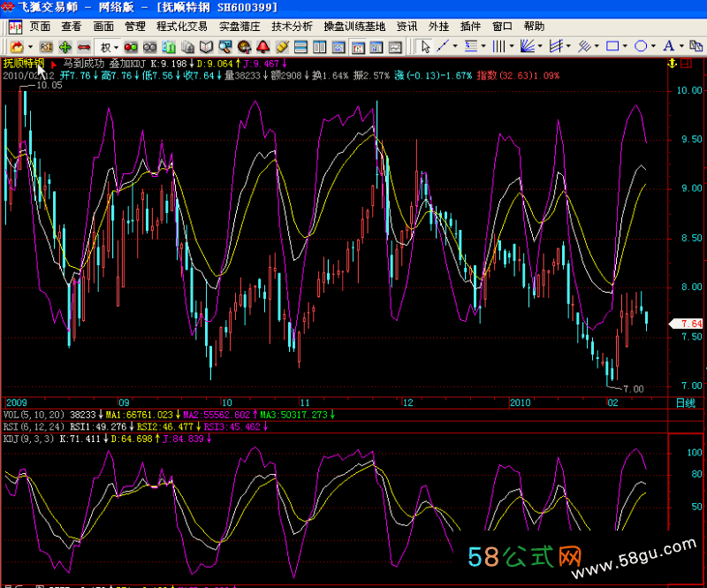Open the rectangle tool dropdown arrow
The height and width of the screenshot is (588, 707).
click(625, 46)
